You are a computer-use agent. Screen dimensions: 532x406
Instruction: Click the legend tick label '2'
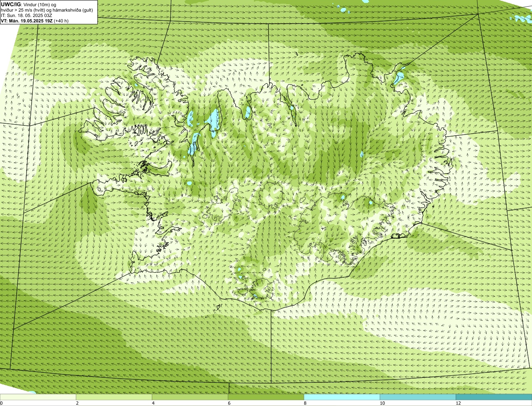[77, 403]
